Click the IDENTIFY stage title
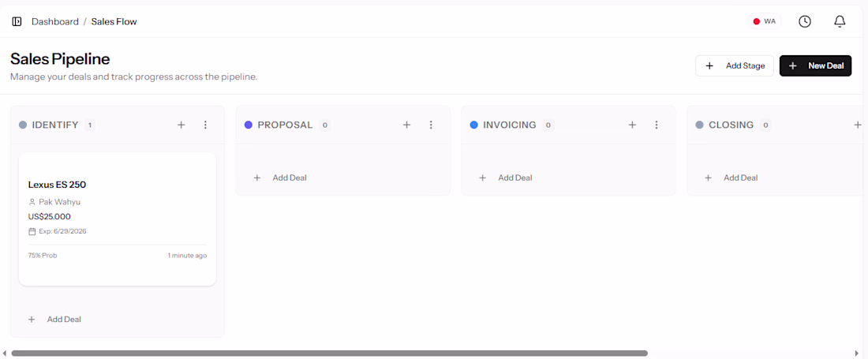Screen dimensions: 868x359 pyautogui.click(x=55, y=125)
